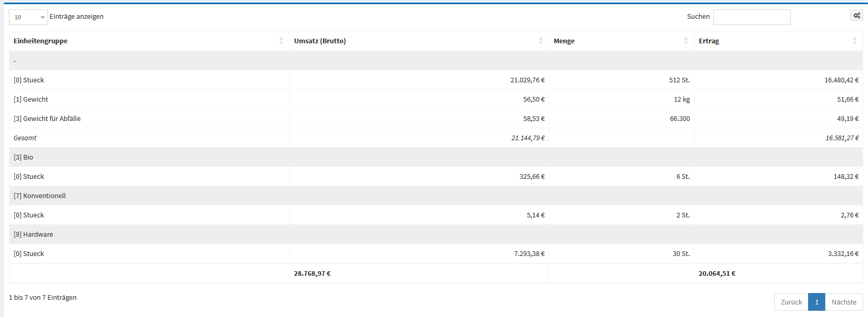Click the 21.029,76 € Umsatz cell
This screenshot has height=317, width=868.
[527, 80]
